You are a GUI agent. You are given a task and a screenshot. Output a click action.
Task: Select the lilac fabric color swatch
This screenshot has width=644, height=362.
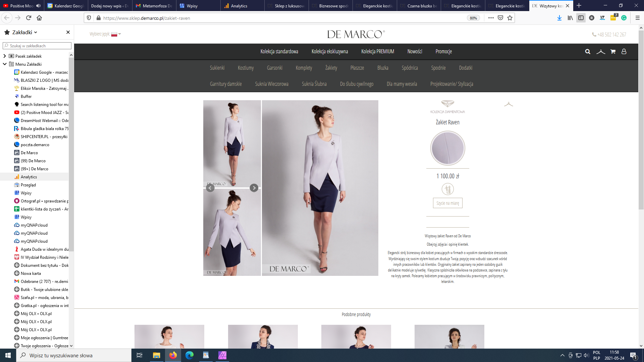point(448,148)
